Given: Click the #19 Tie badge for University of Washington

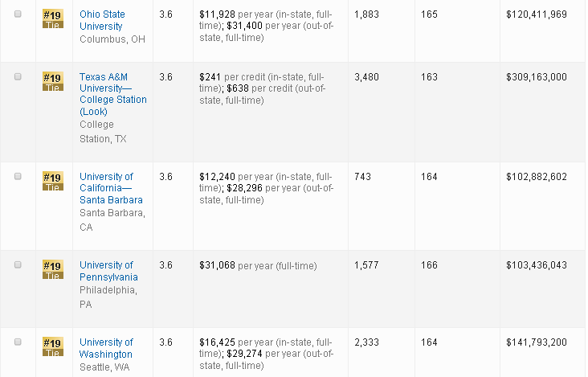Looking at the screenshot, I should (52, 346).
